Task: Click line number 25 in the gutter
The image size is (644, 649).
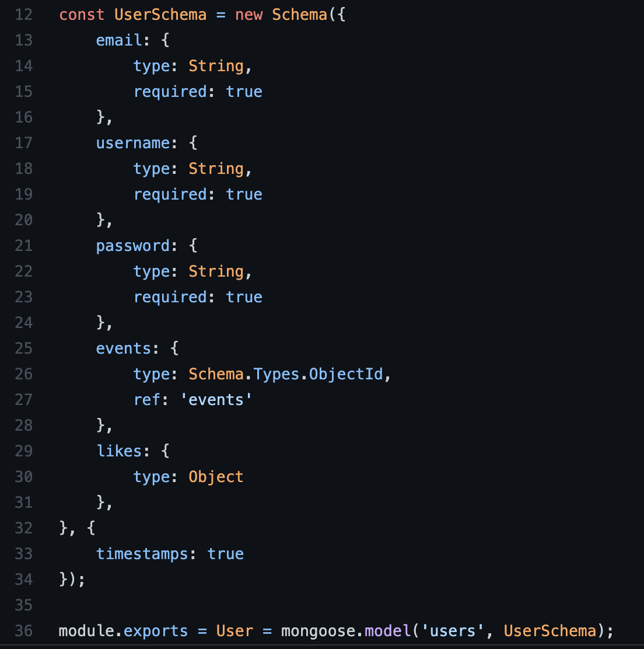Action: click(24, 348)
